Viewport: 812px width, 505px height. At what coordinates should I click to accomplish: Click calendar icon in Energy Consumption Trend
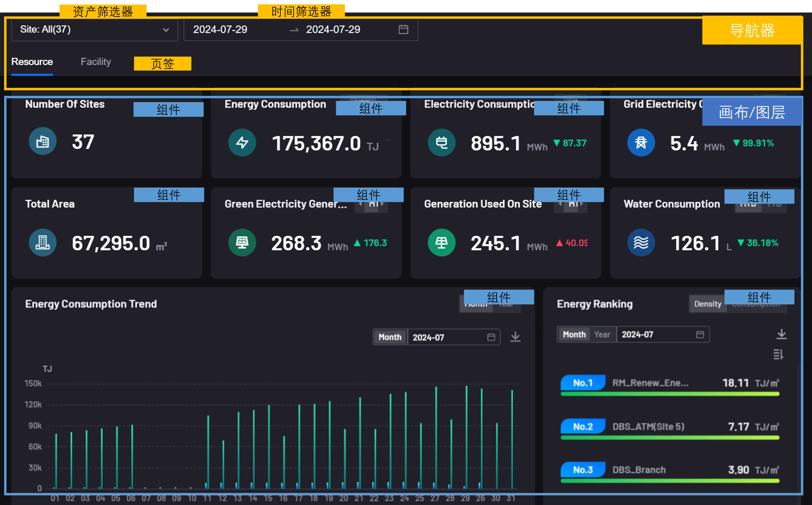point(491,337)
